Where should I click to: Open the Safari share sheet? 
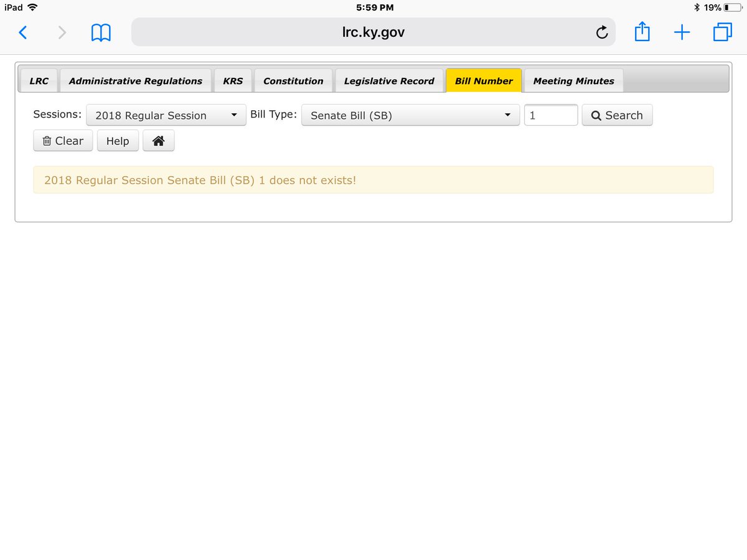pyautogui.click(x=642, y=31)
